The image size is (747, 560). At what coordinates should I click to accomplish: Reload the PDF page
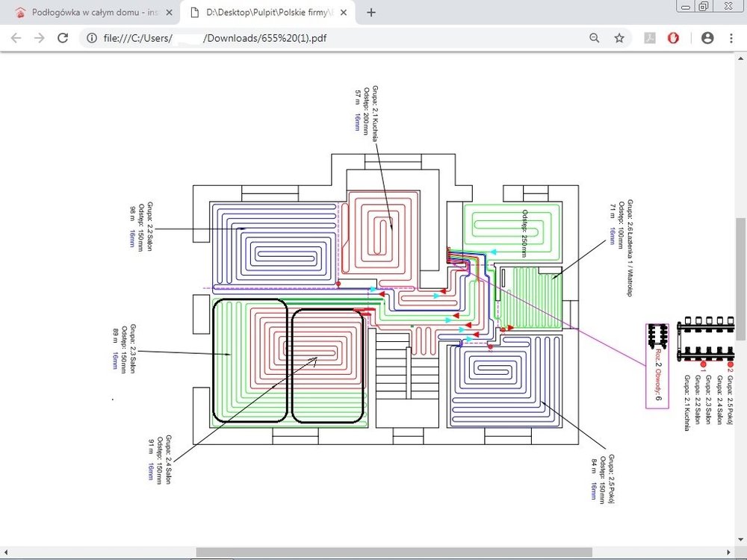coord(63,38)
